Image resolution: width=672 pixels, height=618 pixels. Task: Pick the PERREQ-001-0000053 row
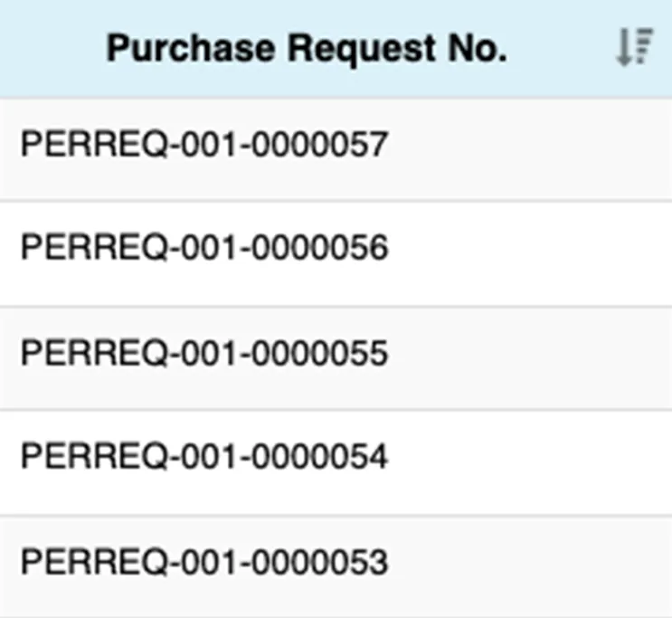click(204, 563)
